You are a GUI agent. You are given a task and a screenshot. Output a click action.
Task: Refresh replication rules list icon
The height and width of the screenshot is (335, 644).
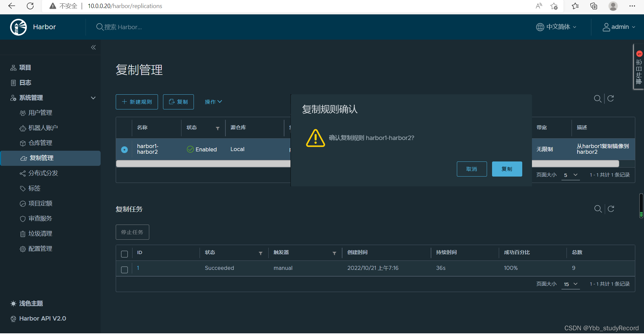611,99
